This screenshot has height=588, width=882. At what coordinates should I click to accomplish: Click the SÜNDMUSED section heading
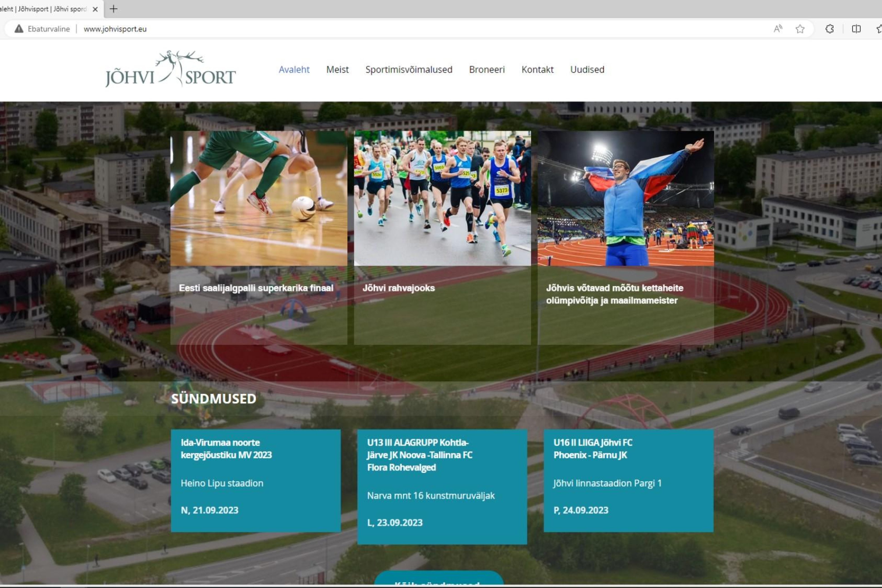pyautogui.click(x=214, y=398)
